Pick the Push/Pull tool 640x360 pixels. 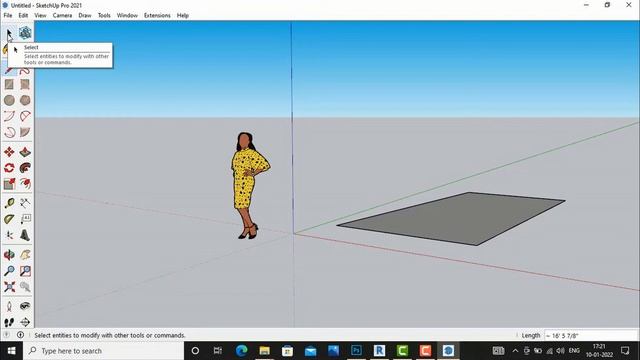coord(25,152)
